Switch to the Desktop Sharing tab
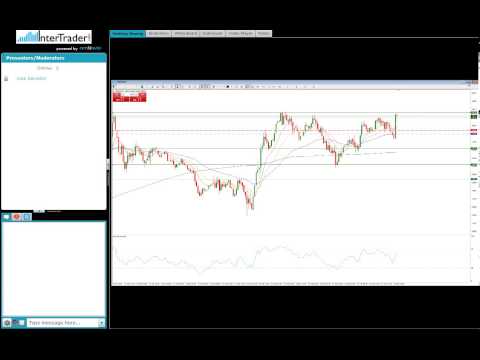480x360 pixels. 128,34
